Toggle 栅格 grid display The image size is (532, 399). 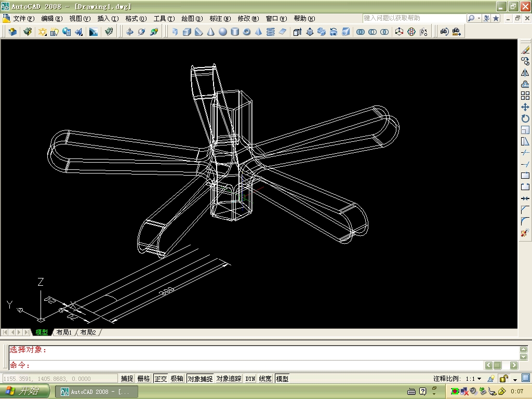click(143, 379)
